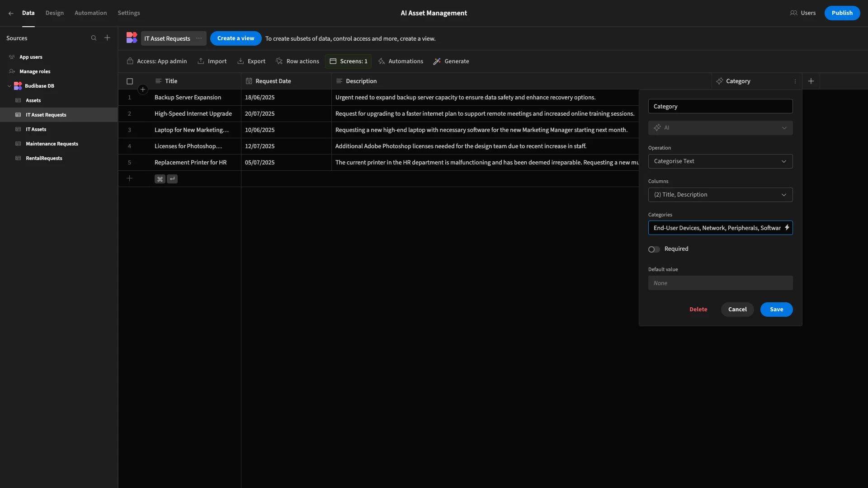Collapse the Budibase DB tree node
This screenshot has height=488, width=868.
pos(9,86)
